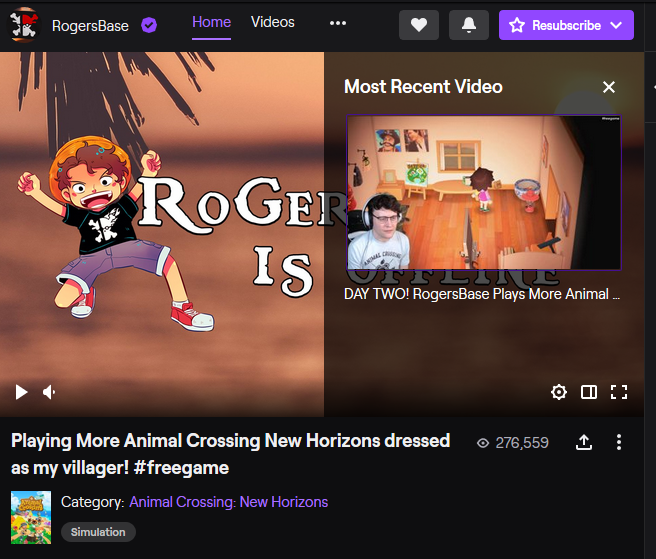Select the Simulation tag

[98, 532]
